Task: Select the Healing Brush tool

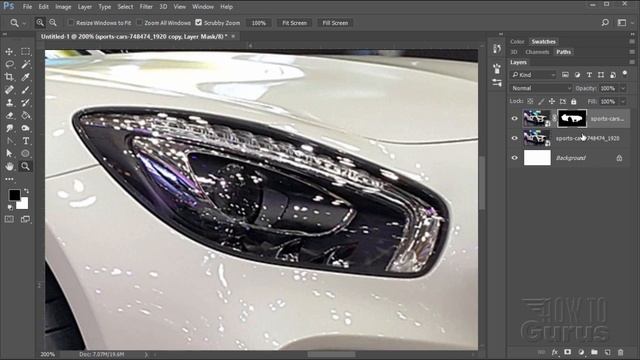Action: pyautogui.click(x=9, y=90)
